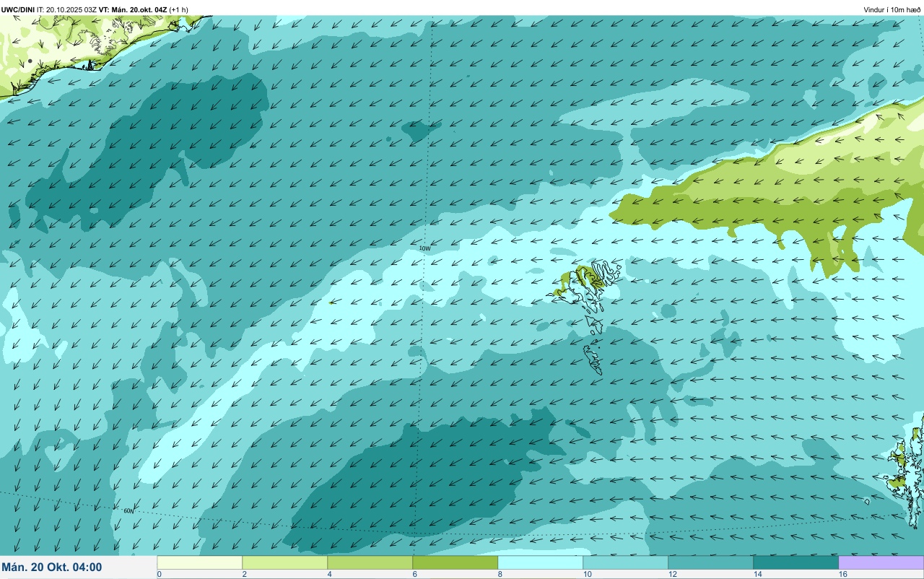The height and width of the screenshot is (579, 924).
Task: Click the 'Mán. 20 Okt. 04:00' timestamp
Action: tap(52, 567)
